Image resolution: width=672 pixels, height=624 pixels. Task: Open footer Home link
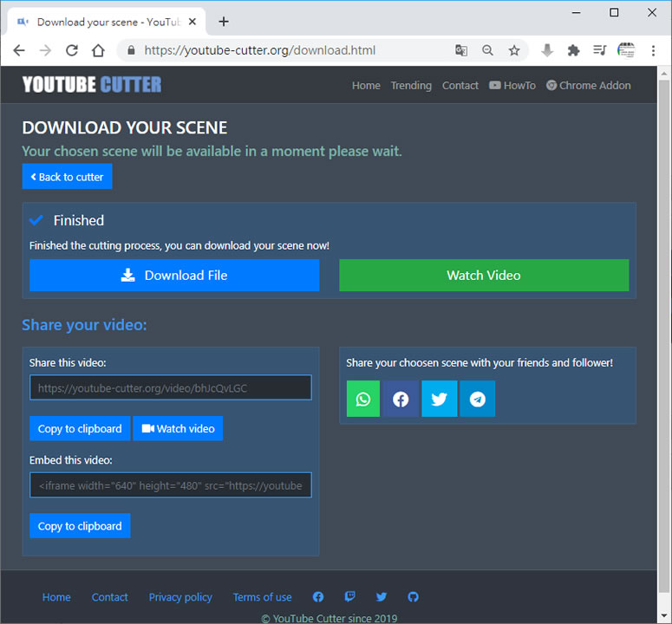(56, 596)
